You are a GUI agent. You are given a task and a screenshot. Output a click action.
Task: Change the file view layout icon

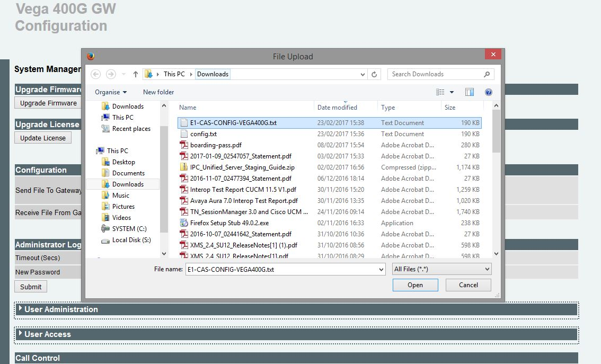click(x=440, y=92)
